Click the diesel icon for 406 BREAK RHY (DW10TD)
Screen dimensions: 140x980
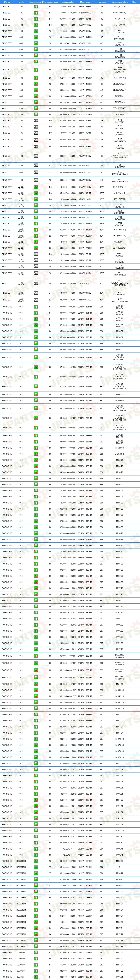36,266
